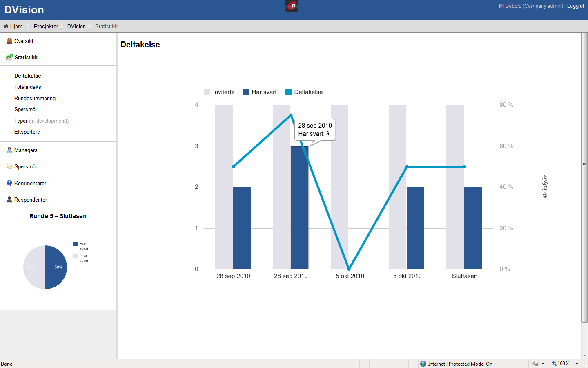Click the vertical scrollbar thumb
This screenshot has height=368, width=588.
click(x=584, y=177)
